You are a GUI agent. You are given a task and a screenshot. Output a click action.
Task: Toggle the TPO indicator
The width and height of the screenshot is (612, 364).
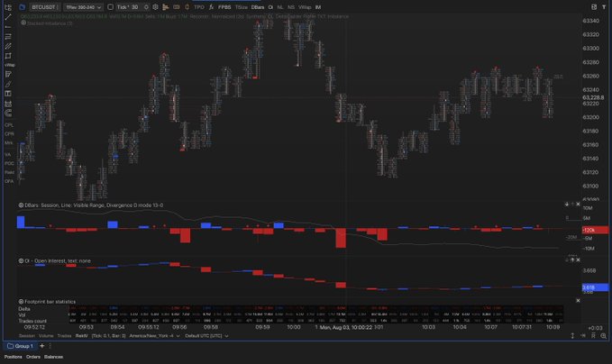pyautogui.click(x=199, y=7)
